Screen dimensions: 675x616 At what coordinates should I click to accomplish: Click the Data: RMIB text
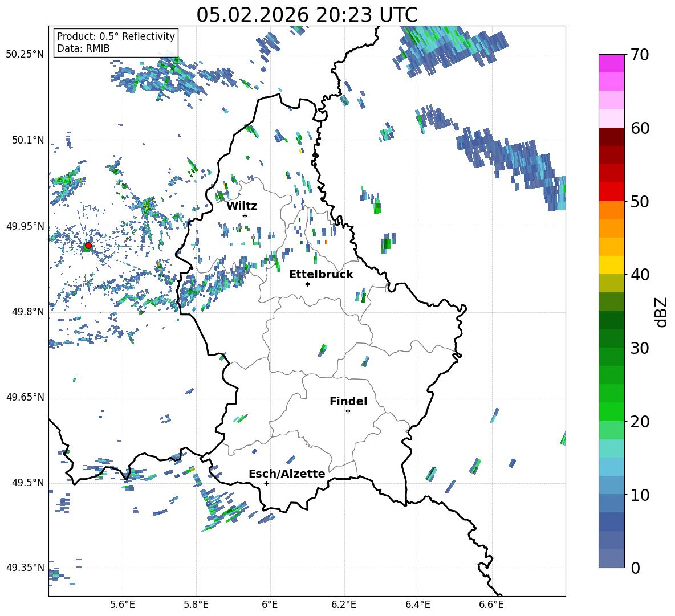tap(83, 48)
